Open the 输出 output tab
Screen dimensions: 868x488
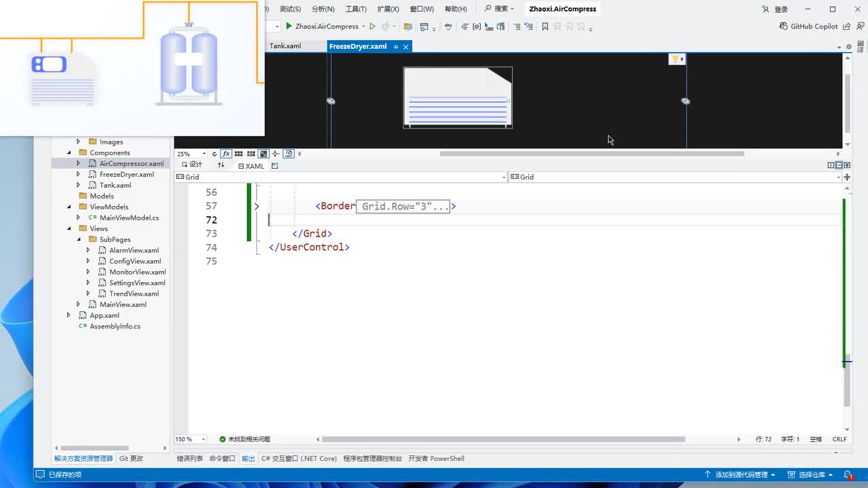[x=249, y=459]
